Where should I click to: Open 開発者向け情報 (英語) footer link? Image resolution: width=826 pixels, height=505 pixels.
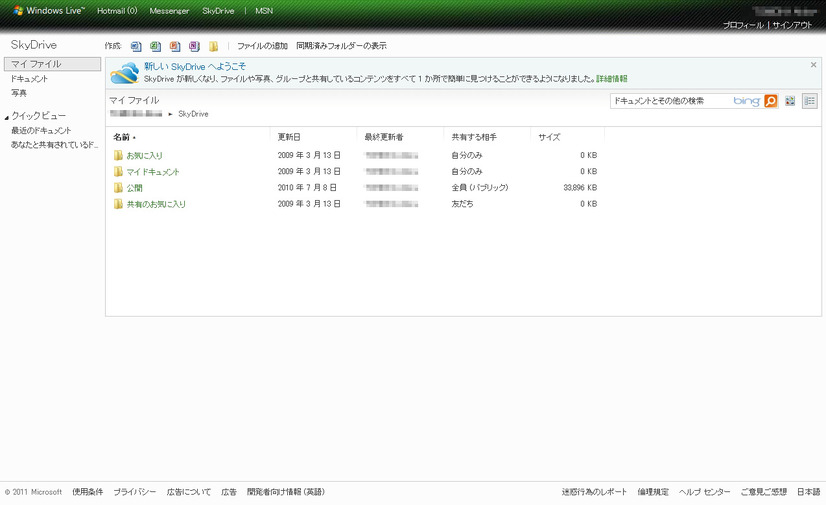(x=286, y=492)
